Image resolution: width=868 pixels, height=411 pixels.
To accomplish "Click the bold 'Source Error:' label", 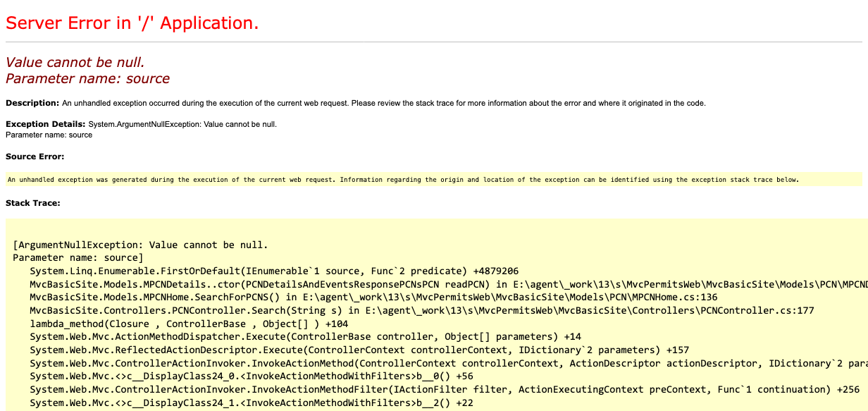I will pyautogui.click(x=35, y=157).
